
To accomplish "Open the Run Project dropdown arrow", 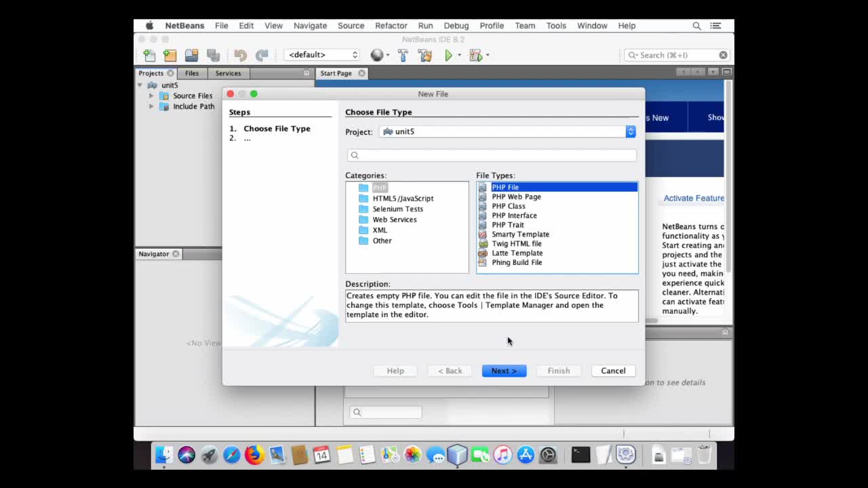I will coord(459,55).
